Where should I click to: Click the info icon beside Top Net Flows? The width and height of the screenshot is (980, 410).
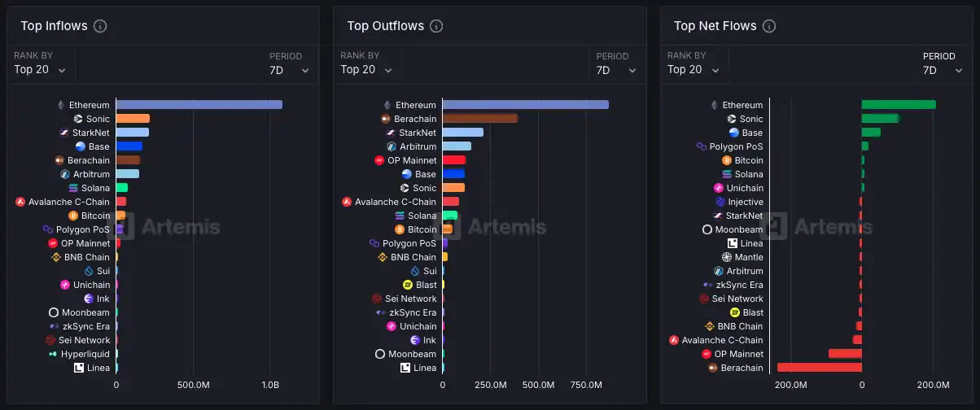[769, 26]
